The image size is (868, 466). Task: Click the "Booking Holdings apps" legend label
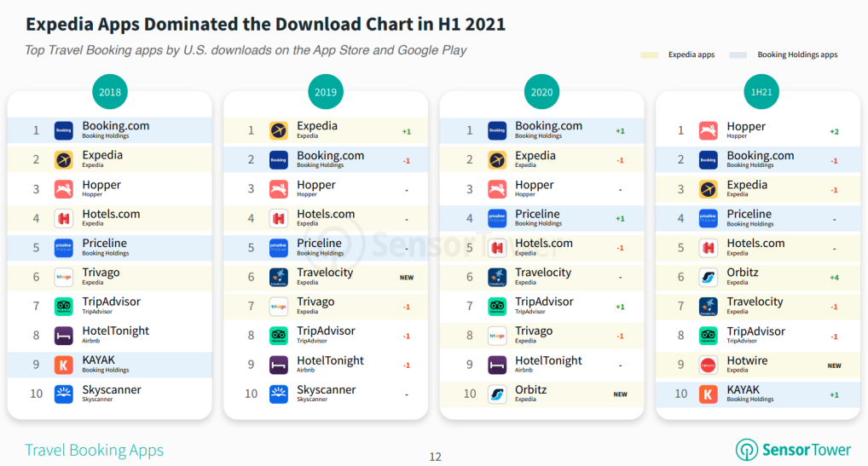click(x=797, y=55)
